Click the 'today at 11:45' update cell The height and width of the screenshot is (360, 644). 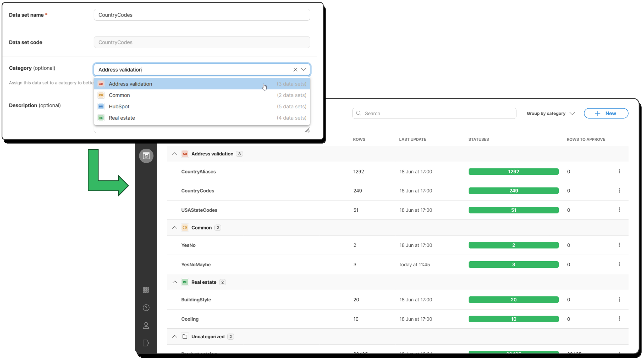415,265
